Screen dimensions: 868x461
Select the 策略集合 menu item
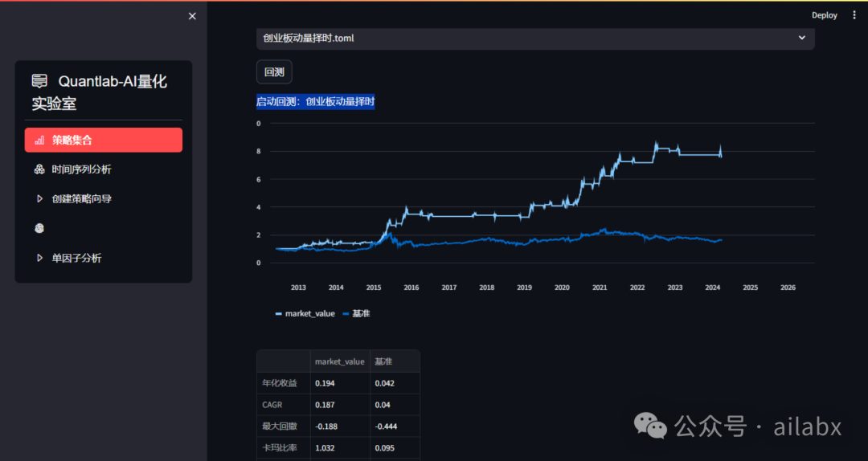coord(104,140)
